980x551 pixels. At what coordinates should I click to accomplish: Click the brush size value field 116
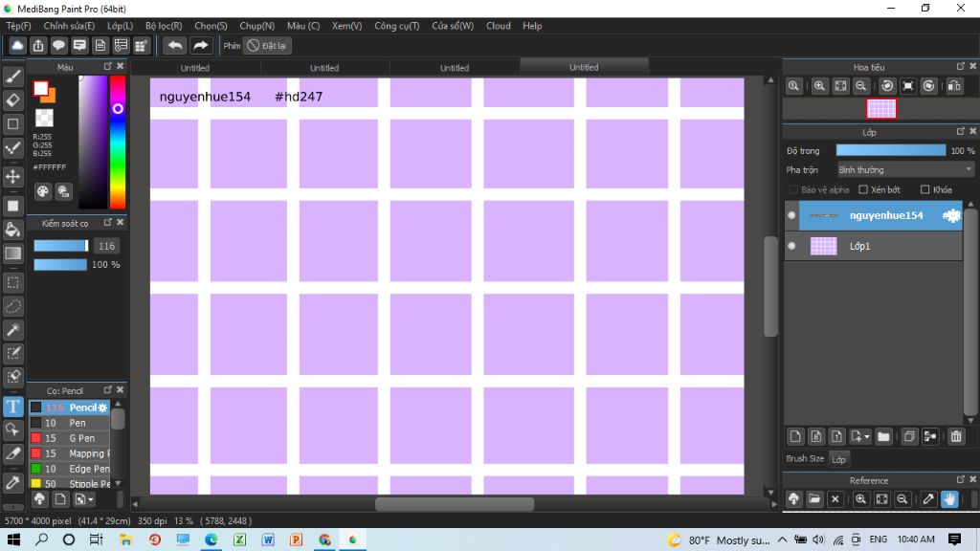pyautogui.click(x=107, y=246)
